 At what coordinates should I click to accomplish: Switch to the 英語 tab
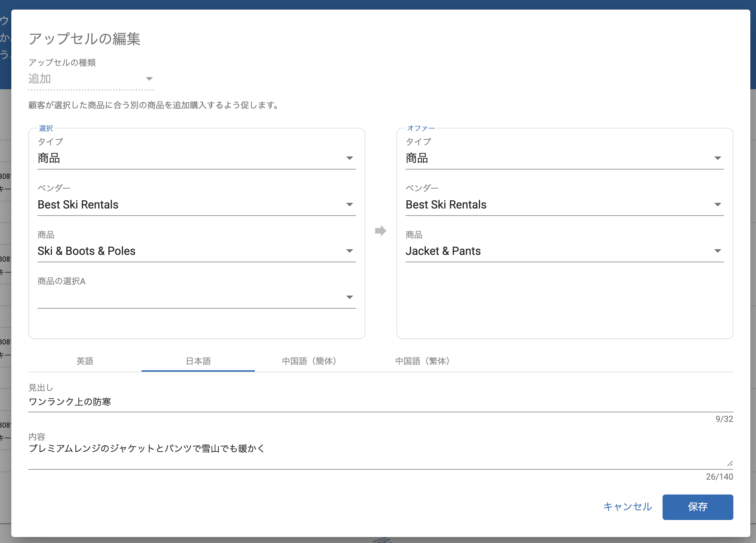[85, 361]
